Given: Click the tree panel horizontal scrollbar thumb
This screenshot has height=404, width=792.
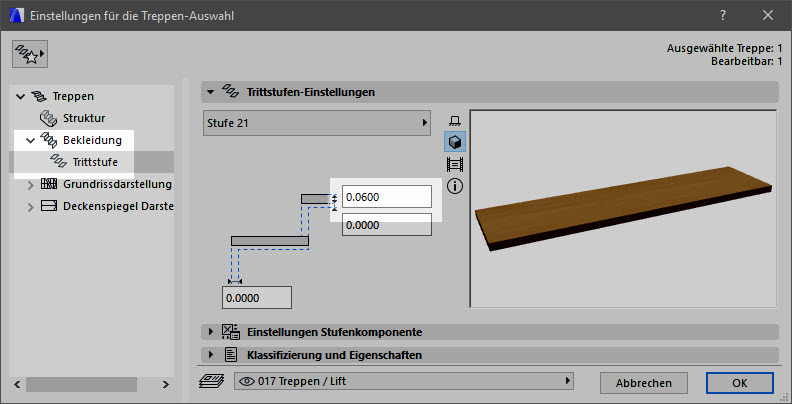Looking at the screenshot, I should coord(81,384).
